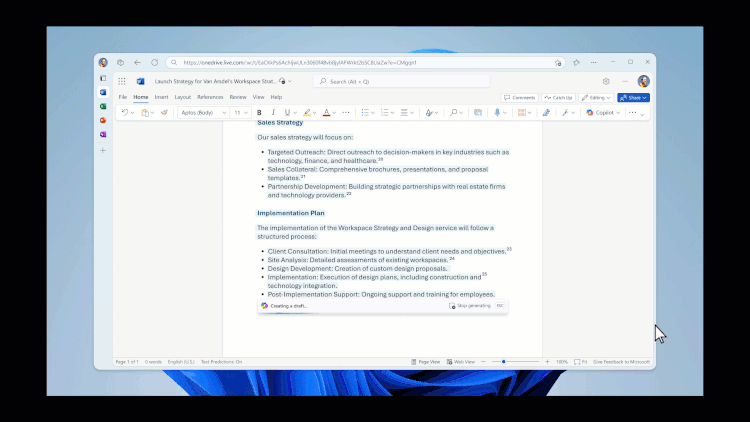Switch to Web View in status bar
Screen dimensions: 750x422
[x=461, y=362]
